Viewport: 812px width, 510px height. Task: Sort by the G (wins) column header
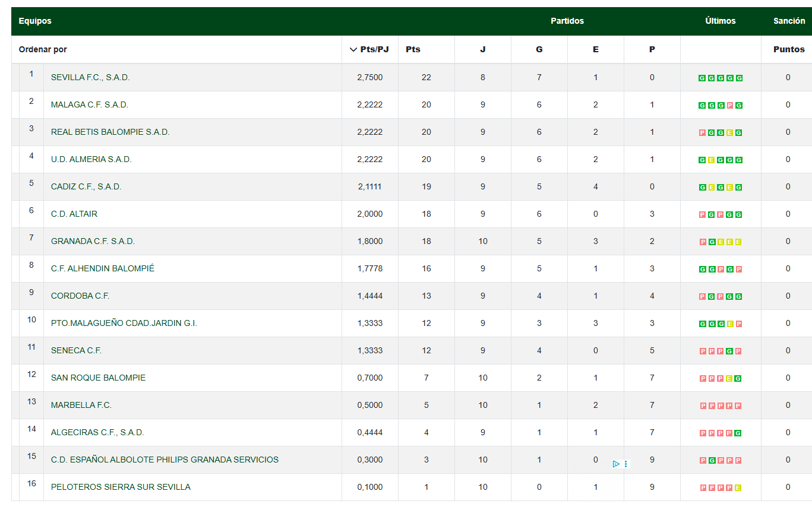click(539, 49)
